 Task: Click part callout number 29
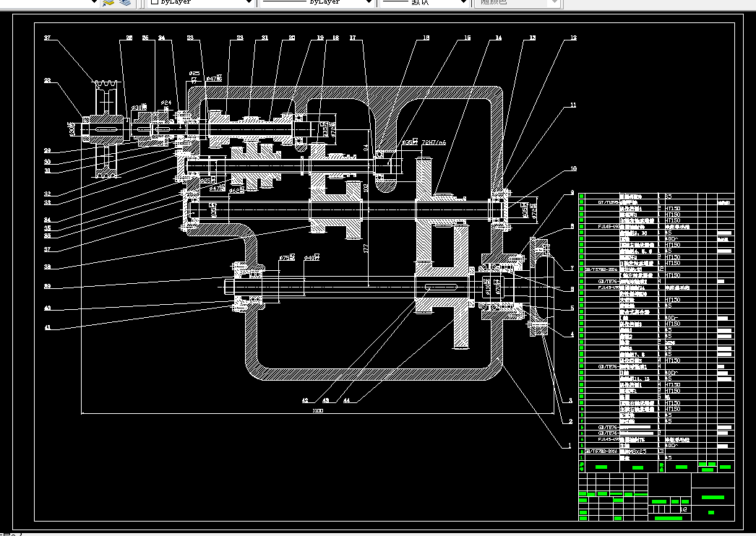click(47, 150)
